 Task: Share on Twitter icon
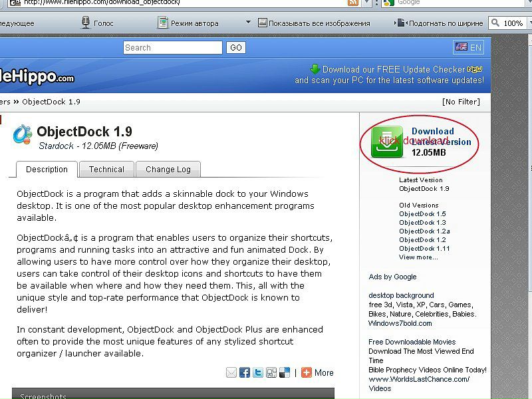tap(258, 373)
